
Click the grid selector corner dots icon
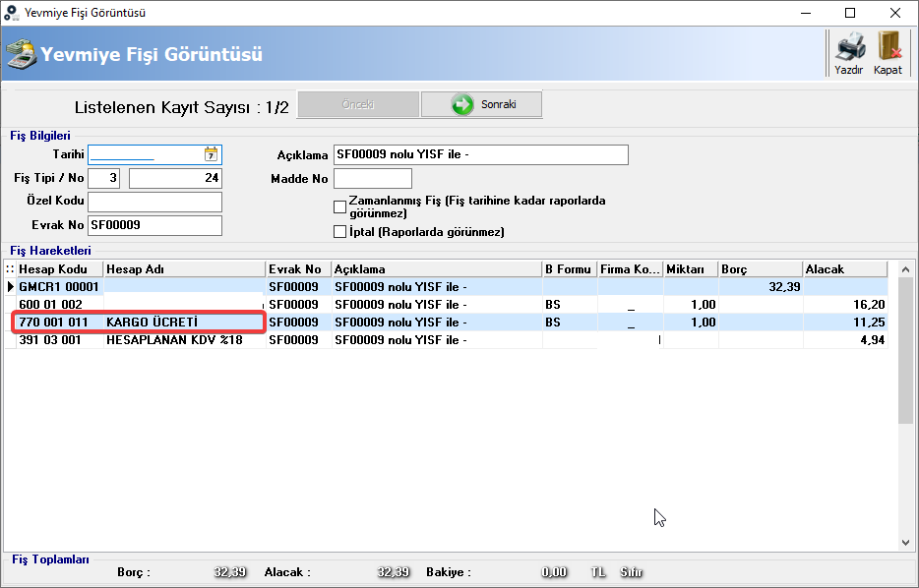point(10,269)
